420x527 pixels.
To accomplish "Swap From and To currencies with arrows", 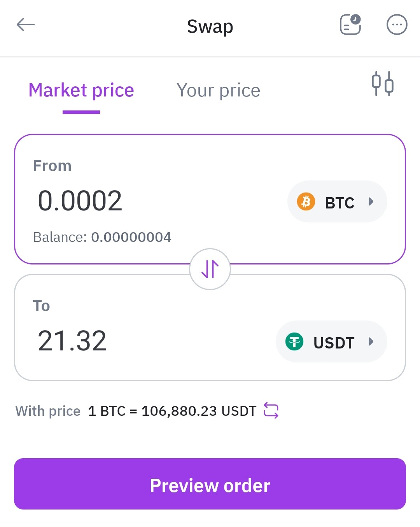I will point(210,269).
